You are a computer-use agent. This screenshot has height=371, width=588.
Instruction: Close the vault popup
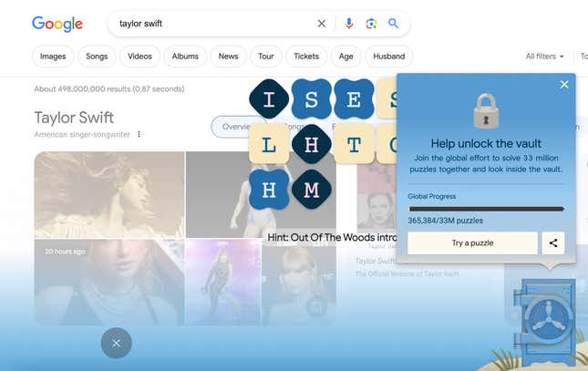(x=564, y=85)
